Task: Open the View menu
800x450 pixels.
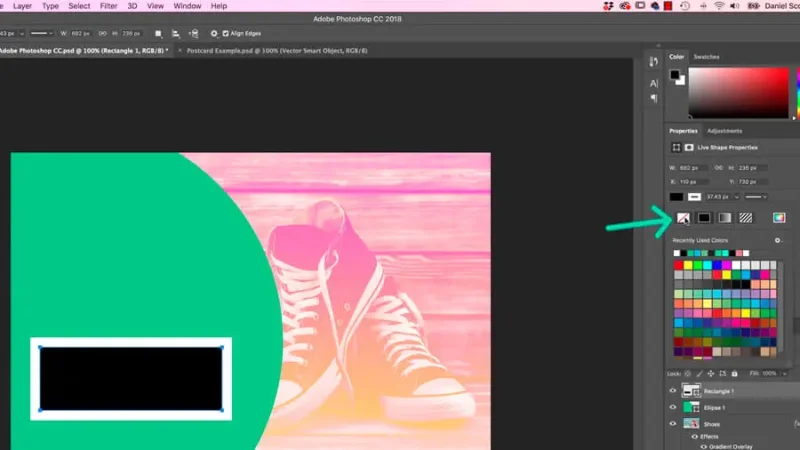Action: coord(155,6)
